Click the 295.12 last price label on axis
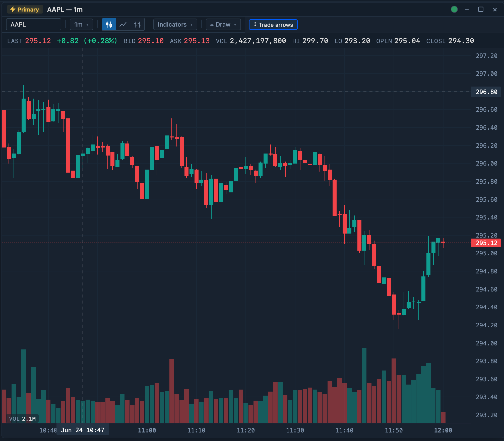This screenshot has width=504, height=441. click(486, 243)
